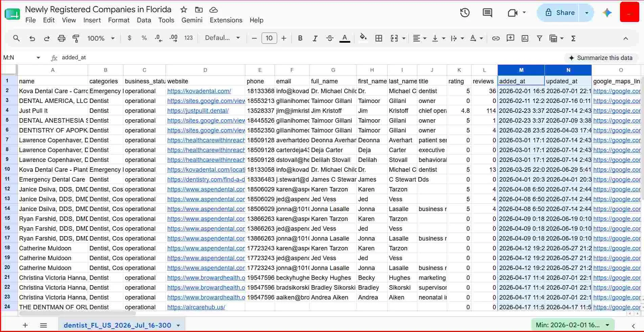Click the Redo arrow icon
The height and width of the screenshot is (332, 644).
point(47,38)
